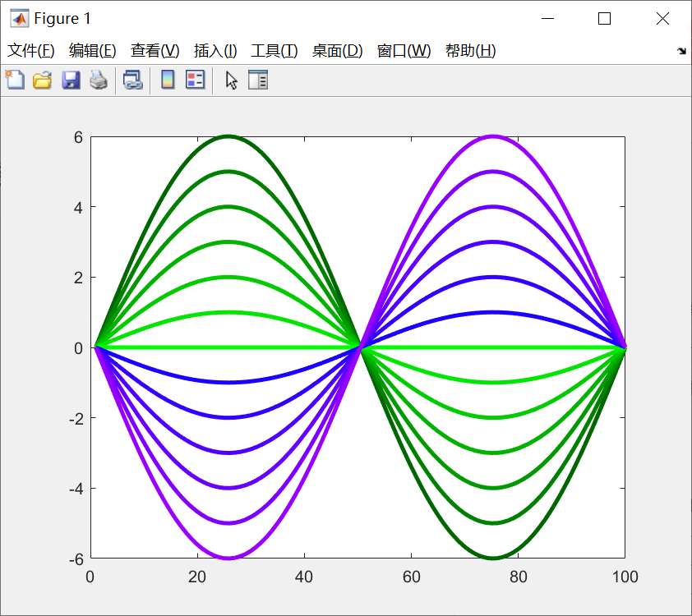
Task: Open a file with the folder icon
Action: [x=43, y=80]
